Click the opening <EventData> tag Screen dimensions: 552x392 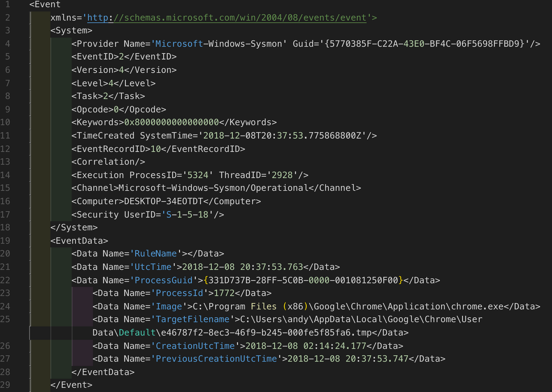[79, 241]
